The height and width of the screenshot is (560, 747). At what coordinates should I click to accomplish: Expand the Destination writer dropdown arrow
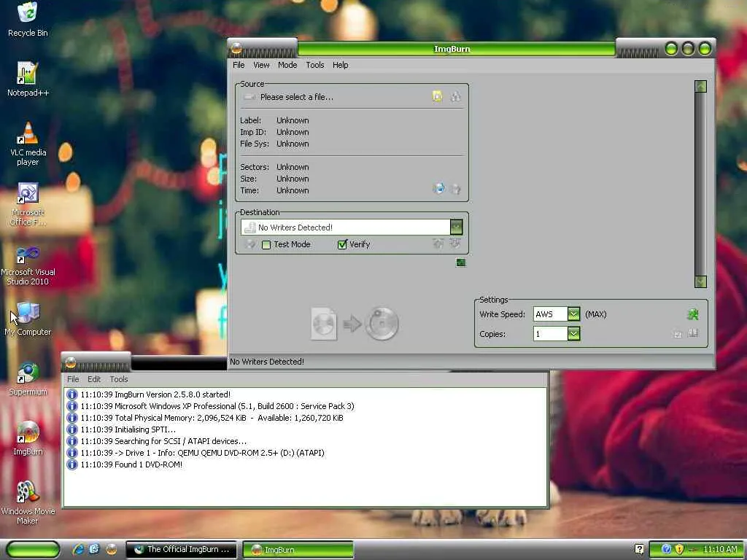coord(456,227)
